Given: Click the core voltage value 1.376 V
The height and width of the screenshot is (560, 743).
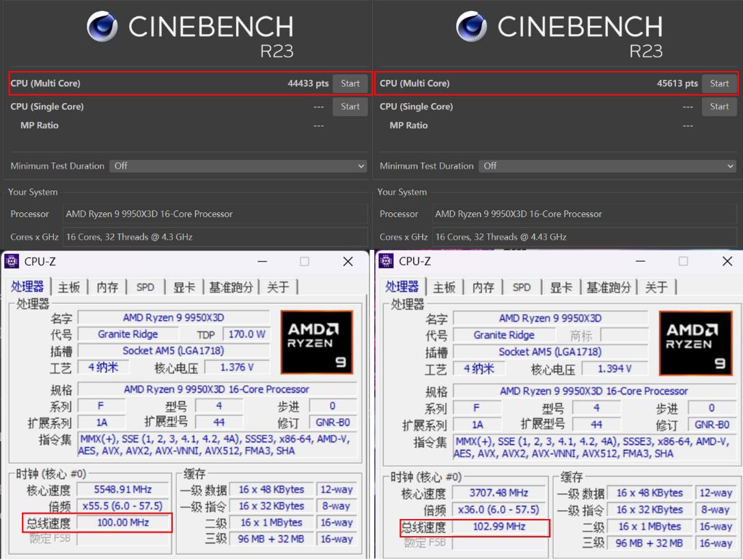Looking at the screenshot, I should pyautogui.click(x=237, y=367).
